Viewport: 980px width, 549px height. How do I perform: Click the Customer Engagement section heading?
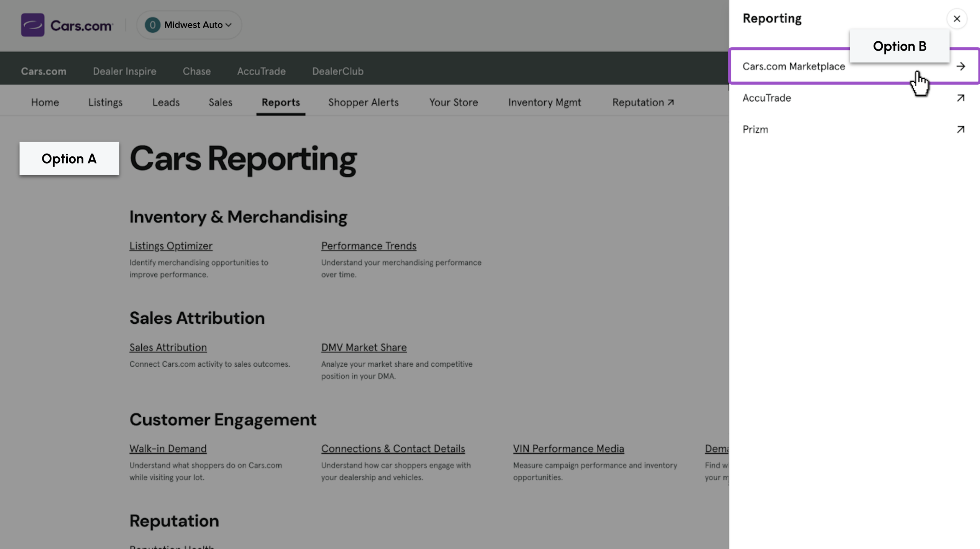coord(223,420)
